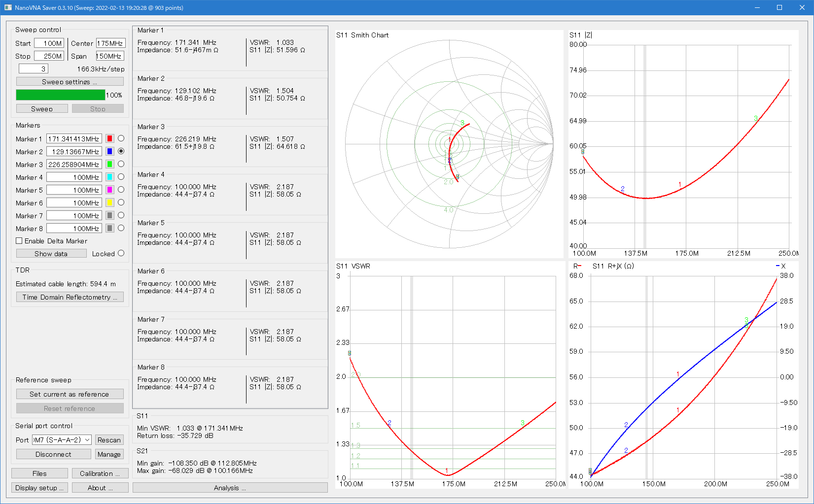
Task: Click the Estimated cable length text
Action: click(x=66, y=284)
